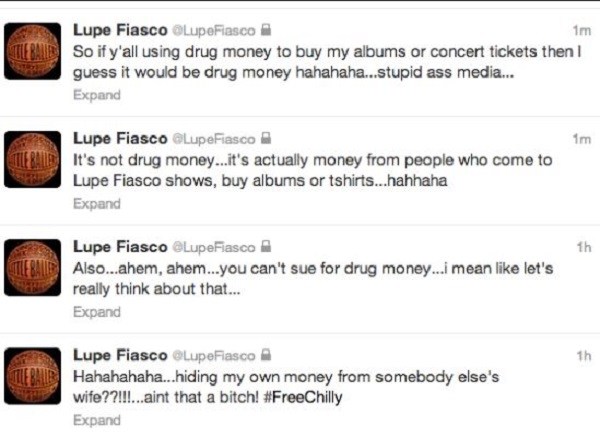Screen dimensions: 600x438
Task: Open Lupe Fiasco name on the #FreeChilly tweet
Action: click(120, 355)
